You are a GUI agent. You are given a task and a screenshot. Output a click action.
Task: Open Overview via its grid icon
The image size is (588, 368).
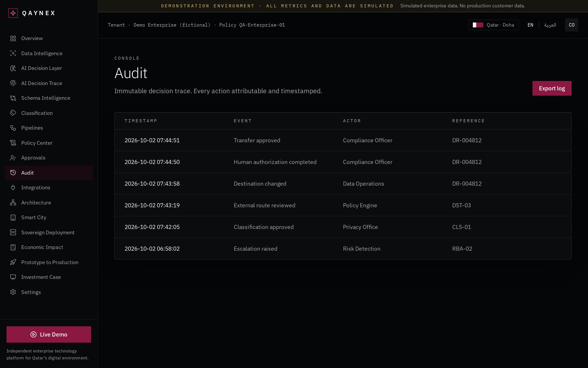13,38
